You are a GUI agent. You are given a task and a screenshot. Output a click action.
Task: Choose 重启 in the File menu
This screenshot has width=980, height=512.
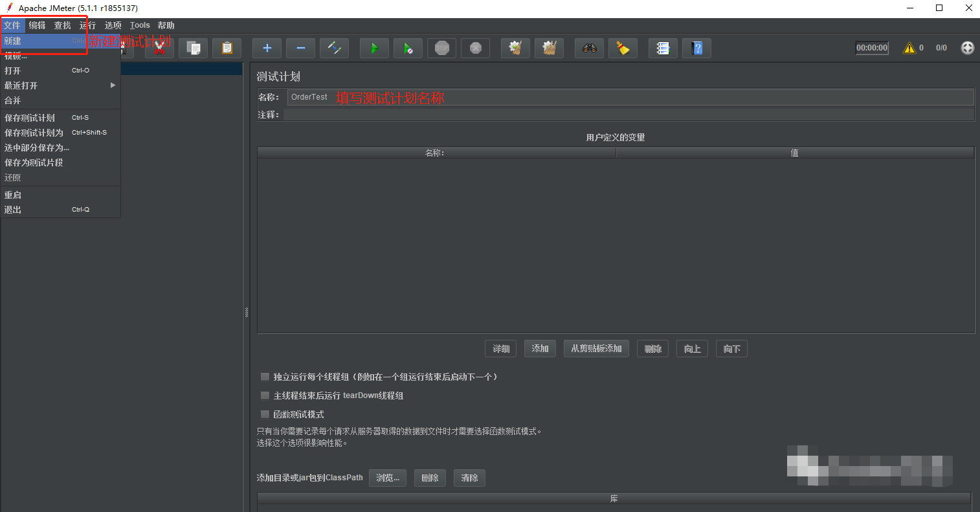(x=60, y=195)
